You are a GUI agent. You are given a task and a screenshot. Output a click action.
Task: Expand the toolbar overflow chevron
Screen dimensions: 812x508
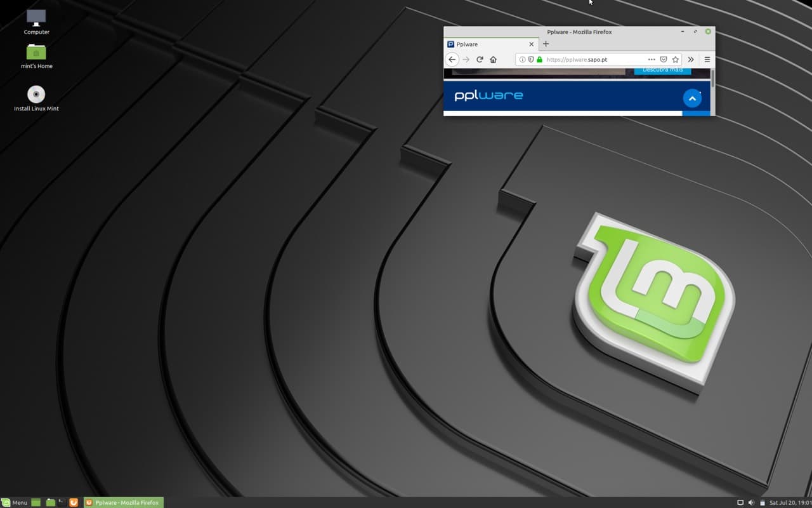point(691,60)
